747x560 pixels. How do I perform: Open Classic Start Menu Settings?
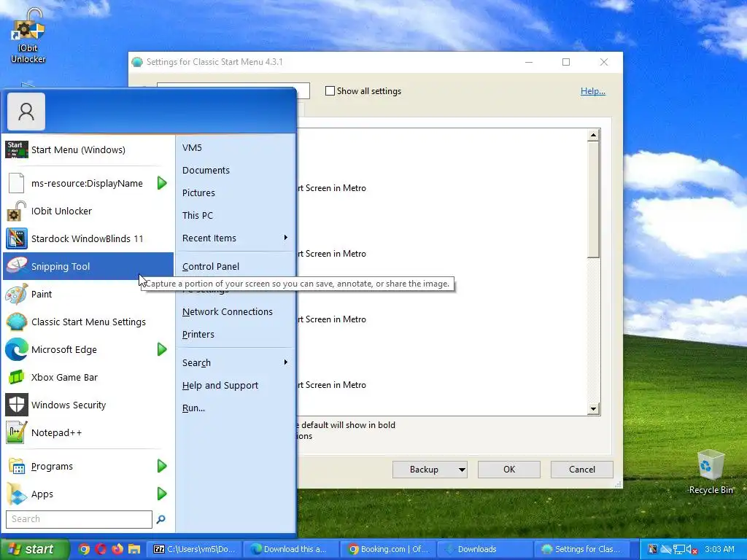click(88, 322)
